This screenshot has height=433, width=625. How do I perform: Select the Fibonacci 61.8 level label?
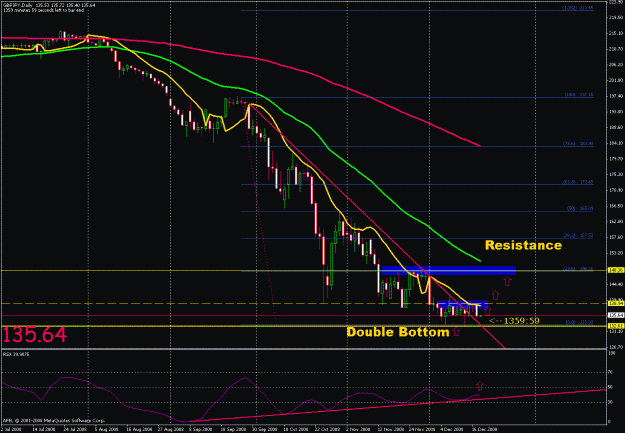(x=578, y=182)
